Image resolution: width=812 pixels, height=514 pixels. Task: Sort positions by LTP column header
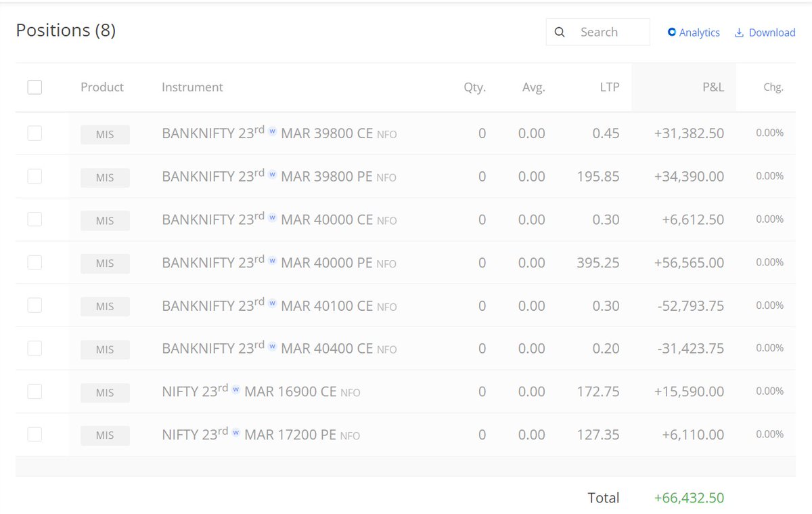609,87
